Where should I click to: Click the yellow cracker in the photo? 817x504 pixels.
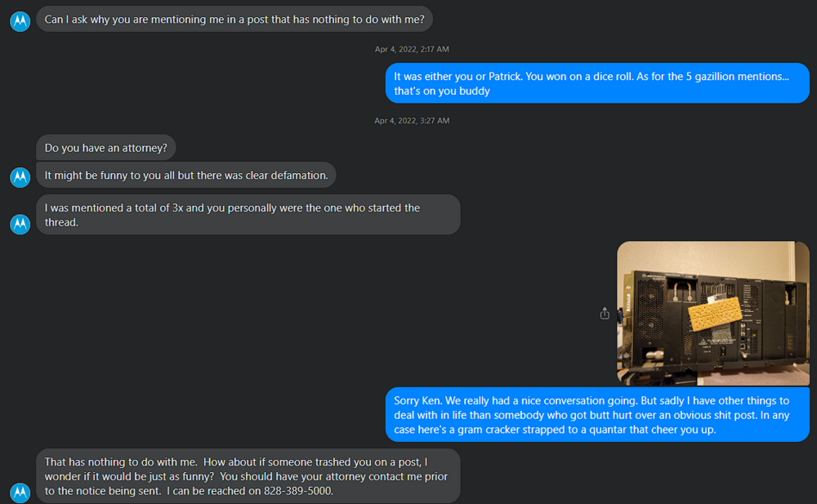coord(715,314)
